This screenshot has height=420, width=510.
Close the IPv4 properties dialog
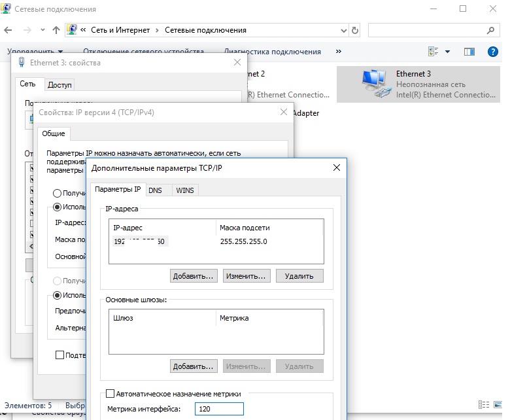tap(284, 113)
